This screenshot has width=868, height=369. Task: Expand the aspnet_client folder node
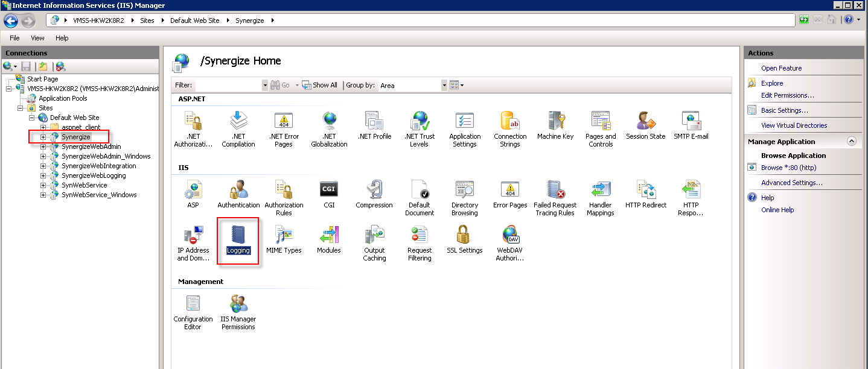coord(43,127)
